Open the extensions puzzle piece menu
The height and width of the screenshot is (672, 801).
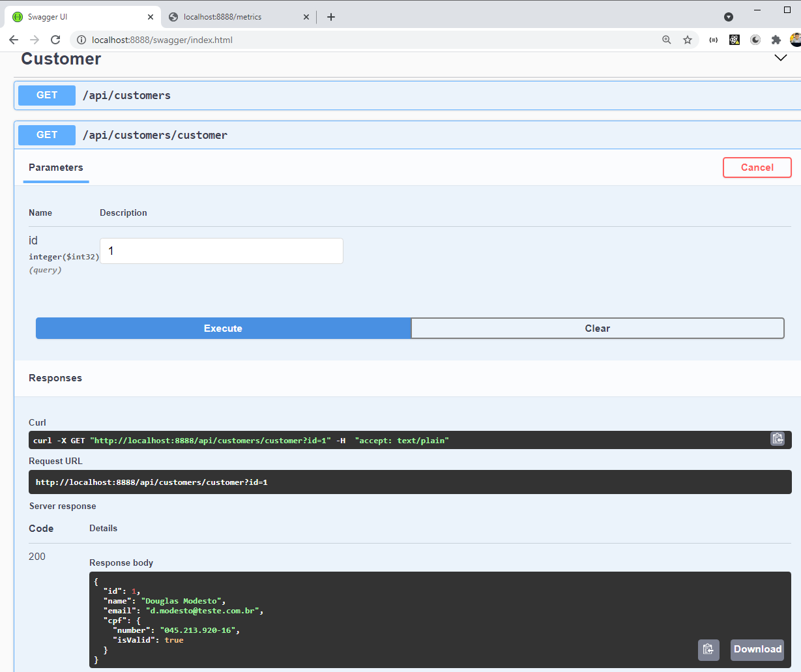click(x=776, y=40)
